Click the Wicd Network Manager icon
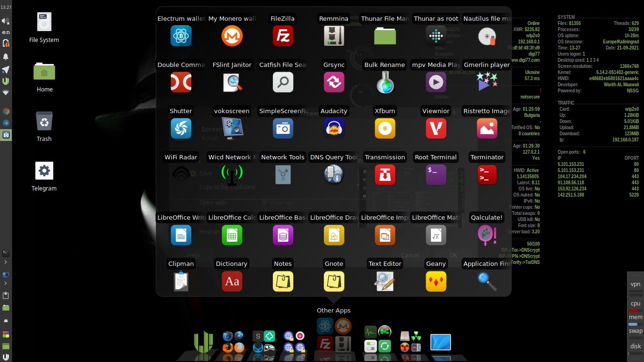This screenshot has height=362, width=644. (x=232, y=174)
